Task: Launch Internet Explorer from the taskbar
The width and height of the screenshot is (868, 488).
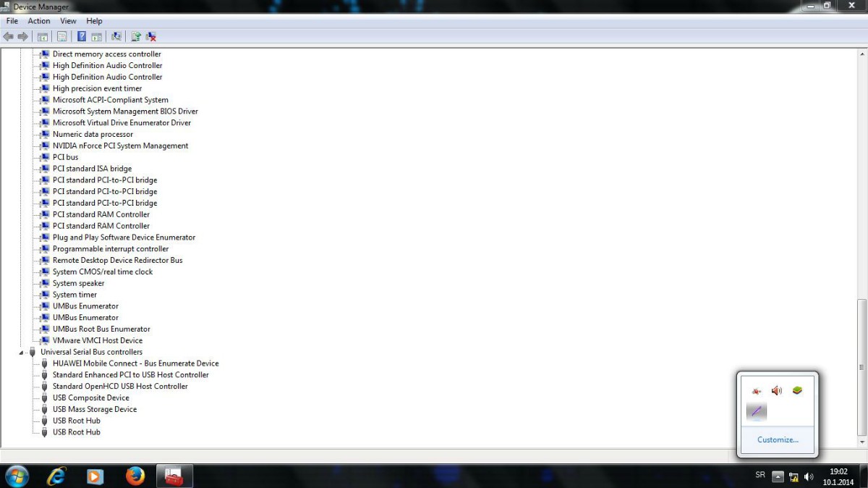Action: (56, 476)
